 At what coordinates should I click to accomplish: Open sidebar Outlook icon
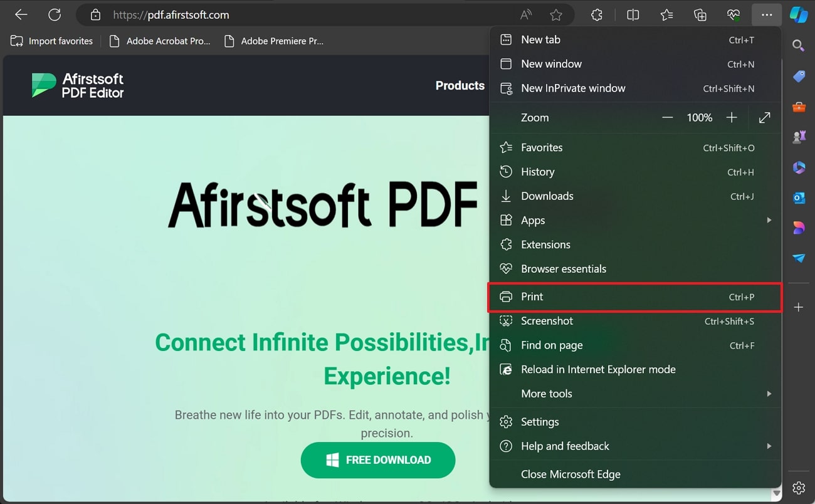799,197
